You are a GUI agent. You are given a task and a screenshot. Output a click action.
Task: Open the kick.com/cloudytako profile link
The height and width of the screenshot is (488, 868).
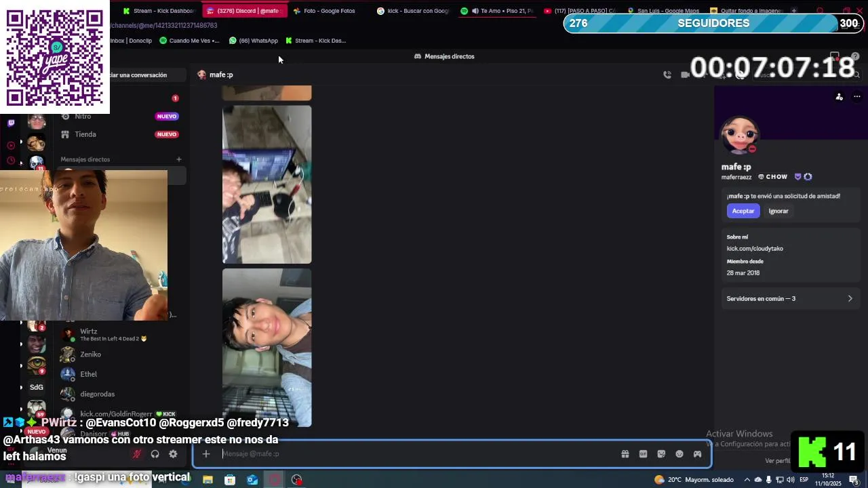point(755,249)
